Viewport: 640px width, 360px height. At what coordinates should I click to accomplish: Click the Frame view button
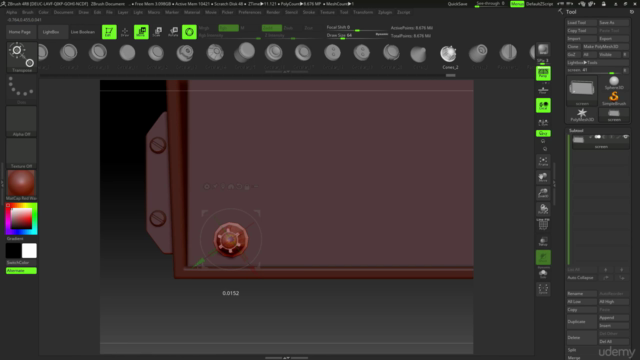tap(543, 161)
